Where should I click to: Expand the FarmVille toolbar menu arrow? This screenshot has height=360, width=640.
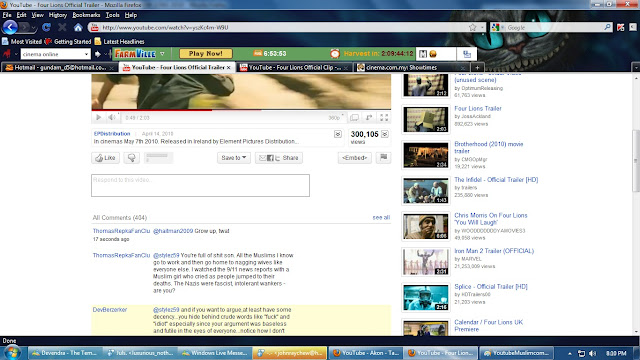(x=162, y=54)
